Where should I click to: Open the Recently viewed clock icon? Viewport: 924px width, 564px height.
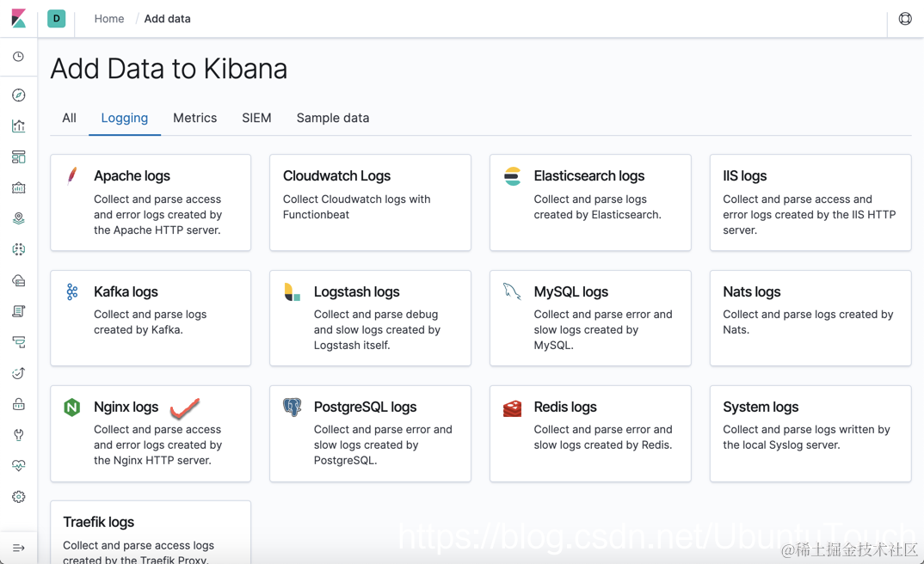click(x=18, y=57)
